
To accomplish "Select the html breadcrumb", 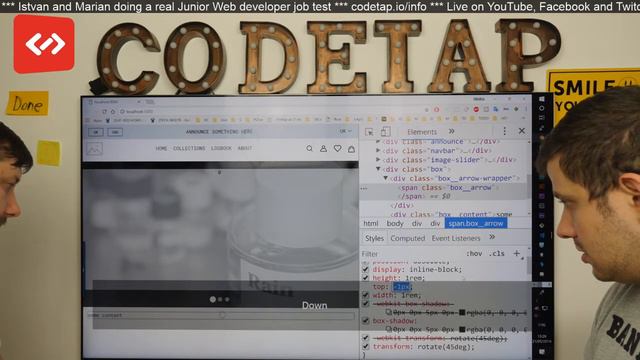I will coord(371,224).
